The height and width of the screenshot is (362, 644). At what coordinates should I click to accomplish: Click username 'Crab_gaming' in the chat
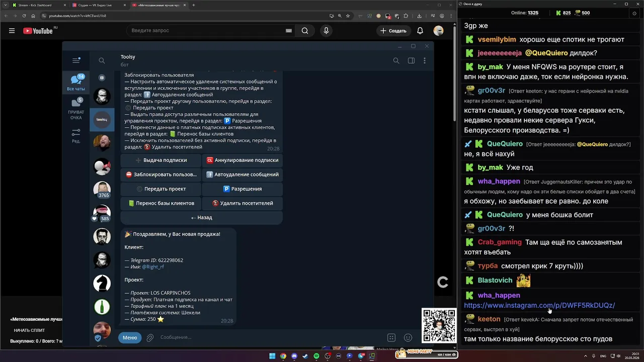coord(500,242)
